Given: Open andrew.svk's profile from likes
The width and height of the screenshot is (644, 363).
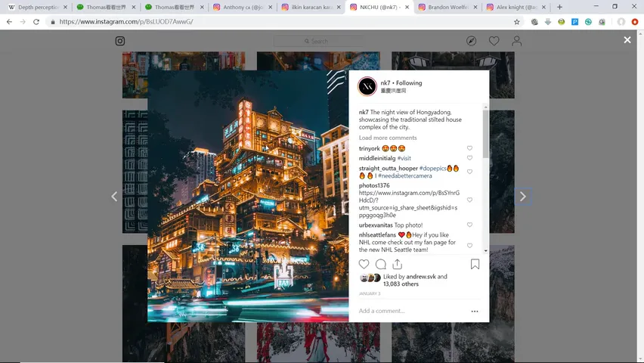Looking at the screenshot, I should tap(421, 277).
